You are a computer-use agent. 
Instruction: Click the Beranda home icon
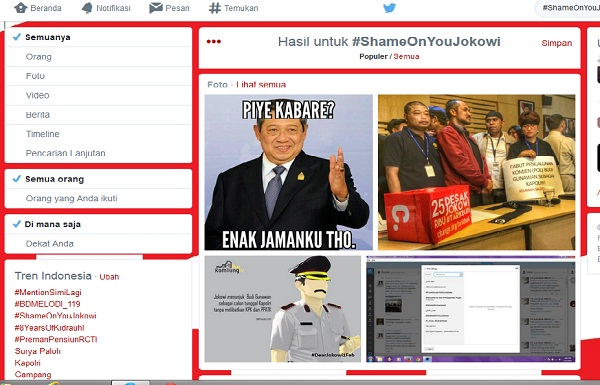[20, 8]
